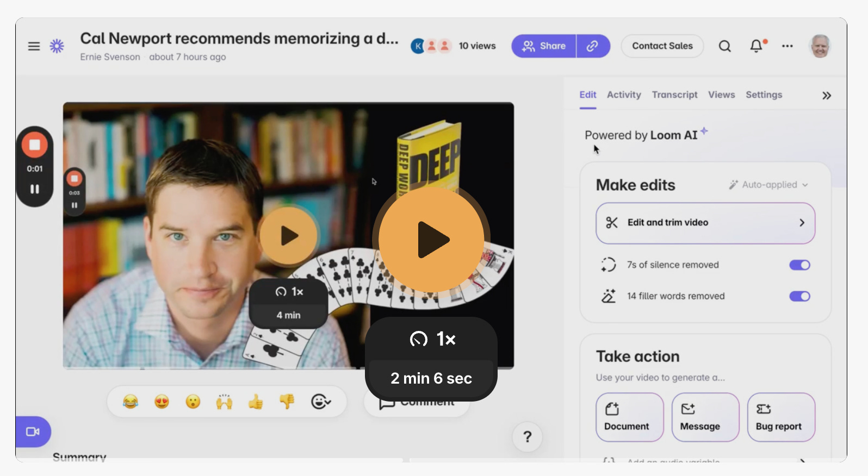Open the hamburger menu
868x476 pixels.
pos(34,46)
